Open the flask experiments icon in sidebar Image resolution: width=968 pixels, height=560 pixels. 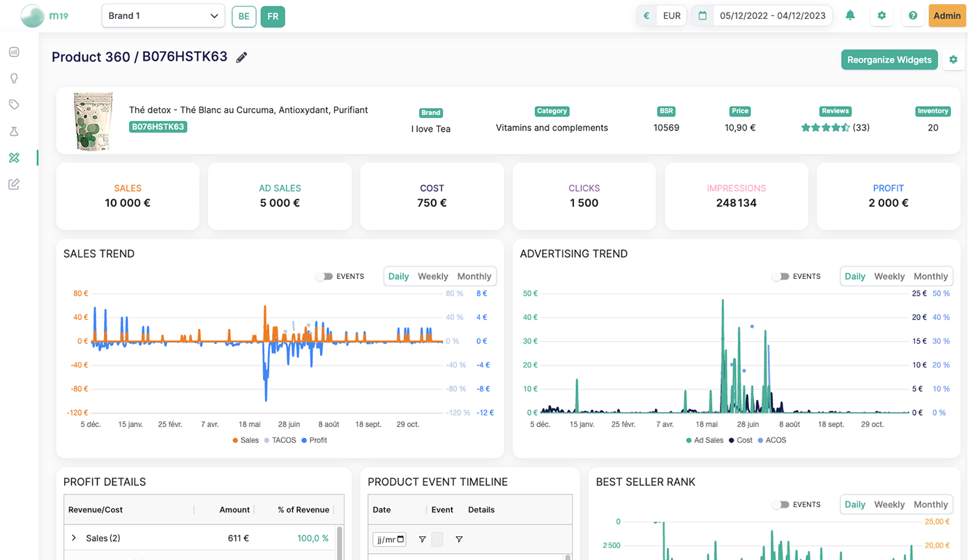pyautogui.click(x=14, y=131)
